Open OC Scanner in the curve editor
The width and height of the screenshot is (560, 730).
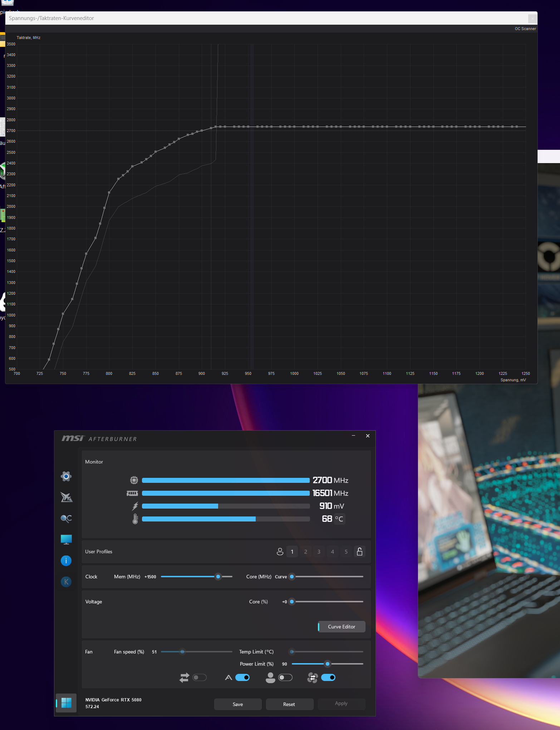525,29
